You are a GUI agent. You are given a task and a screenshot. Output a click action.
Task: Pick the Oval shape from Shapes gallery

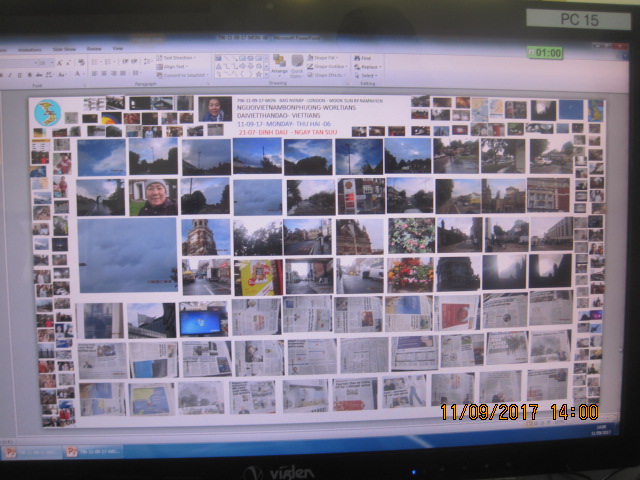pyautogui.click(x=250, y=58)
